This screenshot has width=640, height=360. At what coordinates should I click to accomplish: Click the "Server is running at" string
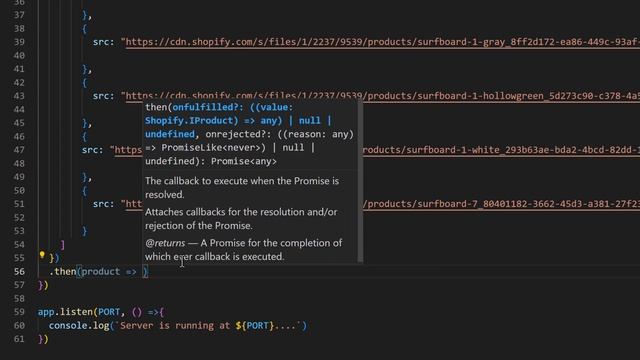click(x=175, y=325)
